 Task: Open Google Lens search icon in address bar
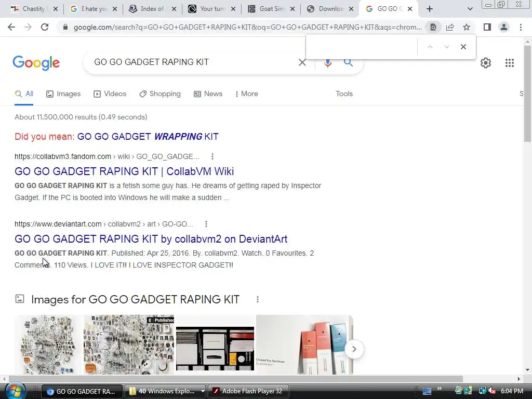[433, 27]
